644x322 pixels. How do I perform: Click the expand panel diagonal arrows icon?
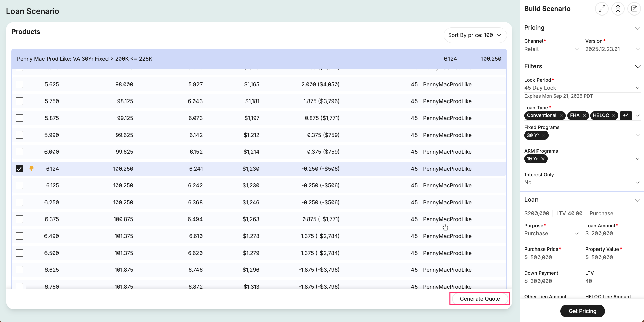pos(602,9)
